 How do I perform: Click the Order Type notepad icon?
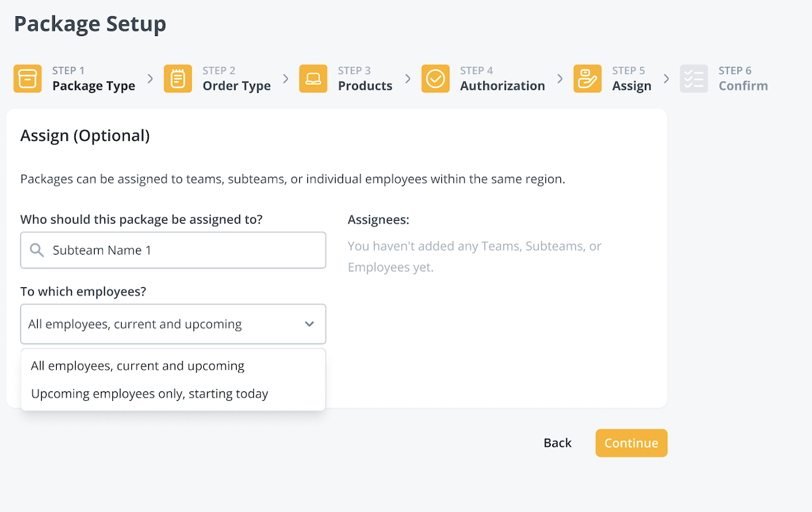click(178, 79)
